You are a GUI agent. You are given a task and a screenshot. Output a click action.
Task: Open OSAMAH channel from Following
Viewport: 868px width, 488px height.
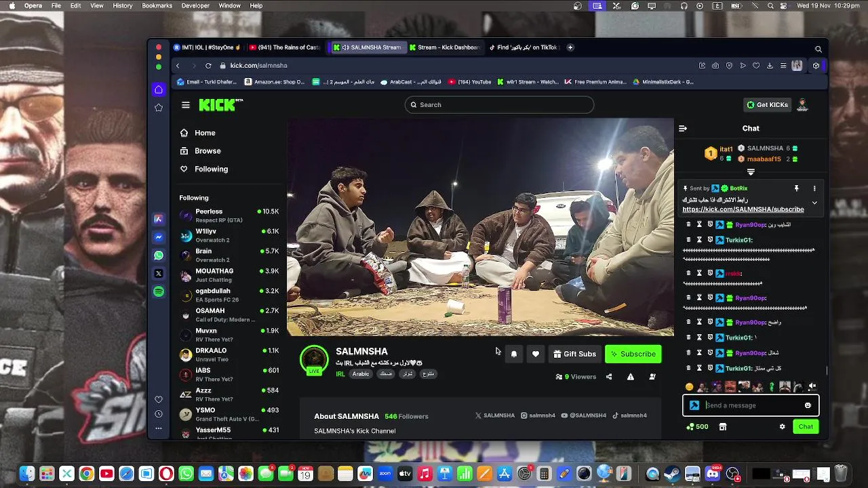coord(229,314)
